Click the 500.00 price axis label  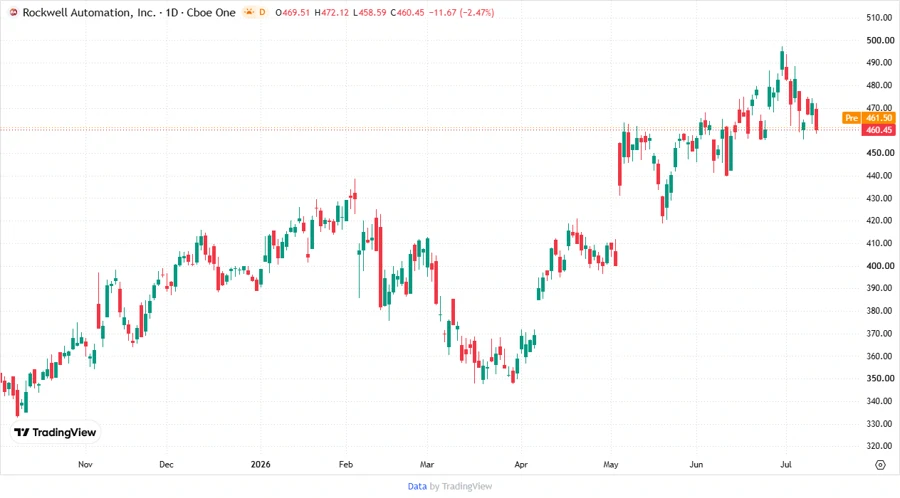pos(880,40)
